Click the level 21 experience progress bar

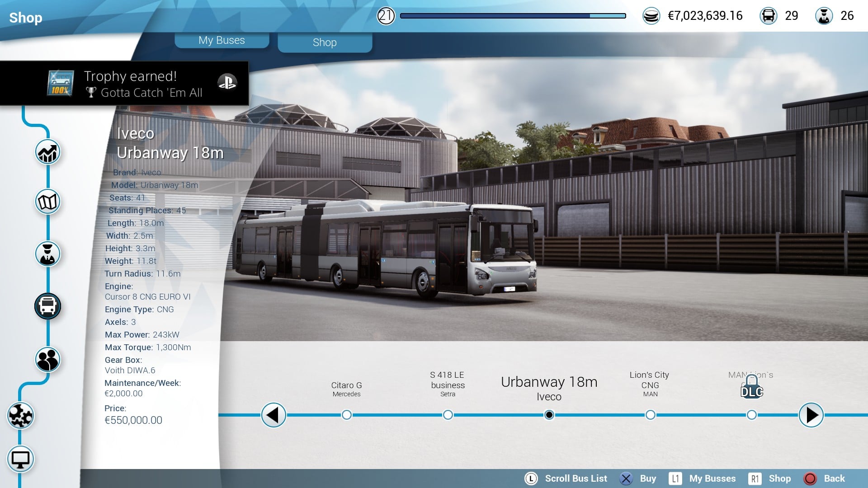coord(513,16)
